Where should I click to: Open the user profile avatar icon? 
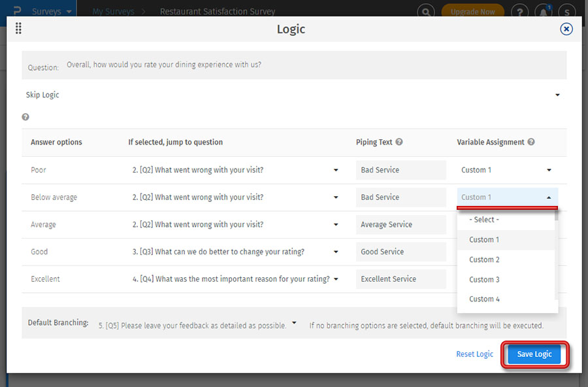click(x=567, y=12)
